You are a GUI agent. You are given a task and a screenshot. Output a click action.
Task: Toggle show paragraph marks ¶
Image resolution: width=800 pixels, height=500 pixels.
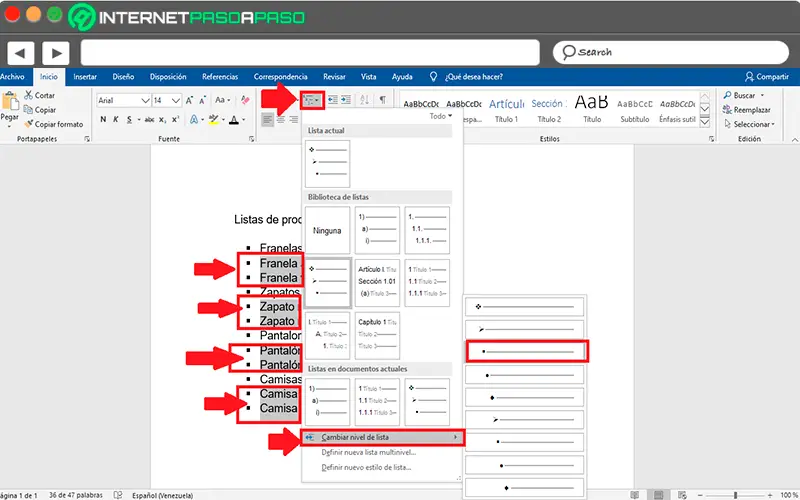click(382, 100)
